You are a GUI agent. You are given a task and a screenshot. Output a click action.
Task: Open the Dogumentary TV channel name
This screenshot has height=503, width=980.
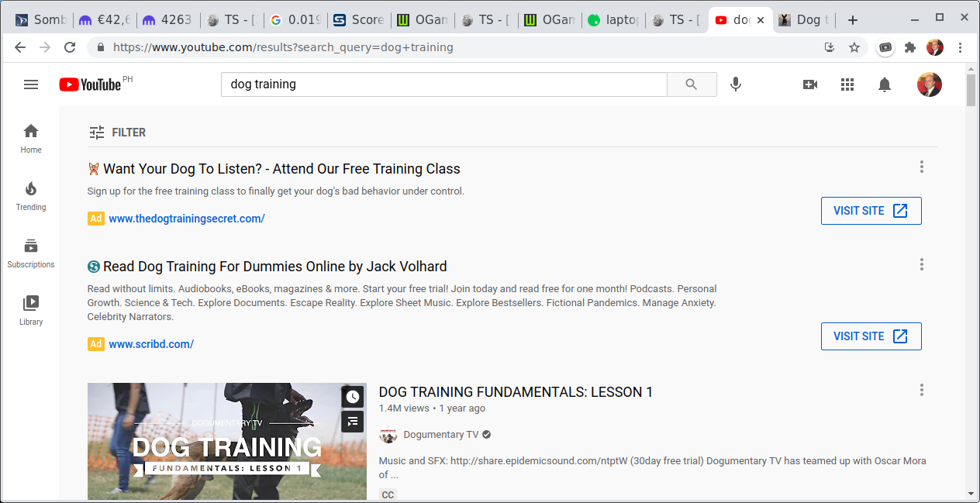[440, 435]
